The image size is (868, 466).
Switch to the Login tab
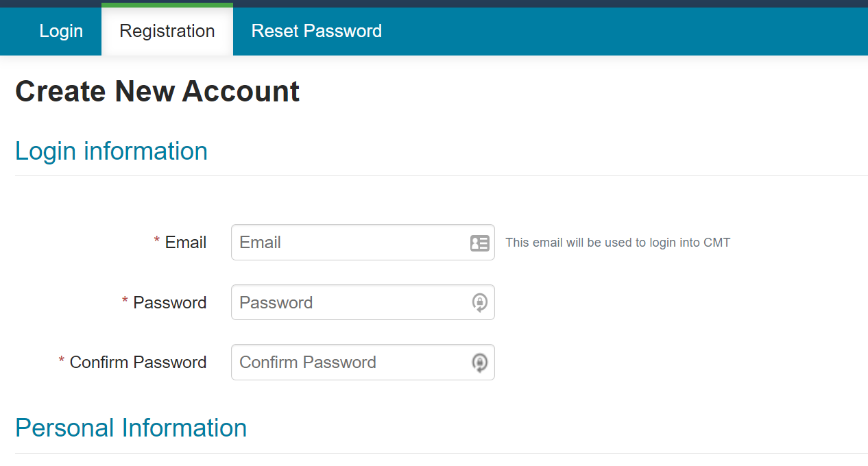61,32
